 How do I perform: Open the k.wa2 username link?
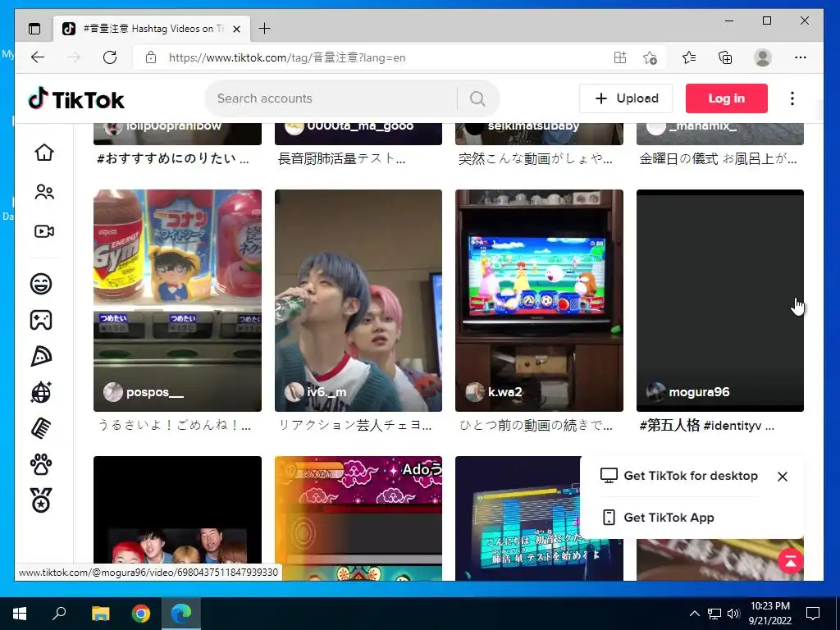[x=504, y=392]
